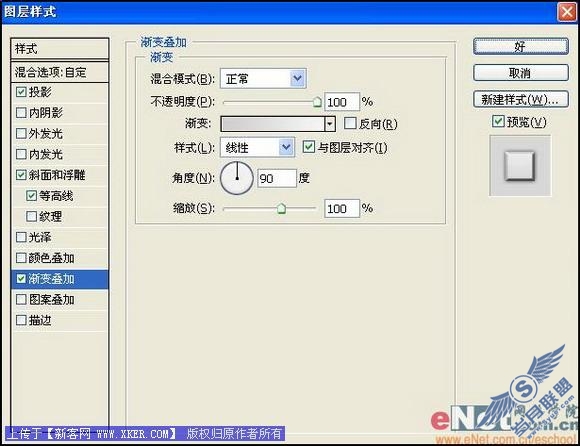Close the 图层样式 dialog window
Screen dimensions: 580x446
click(x=567, y=12)
